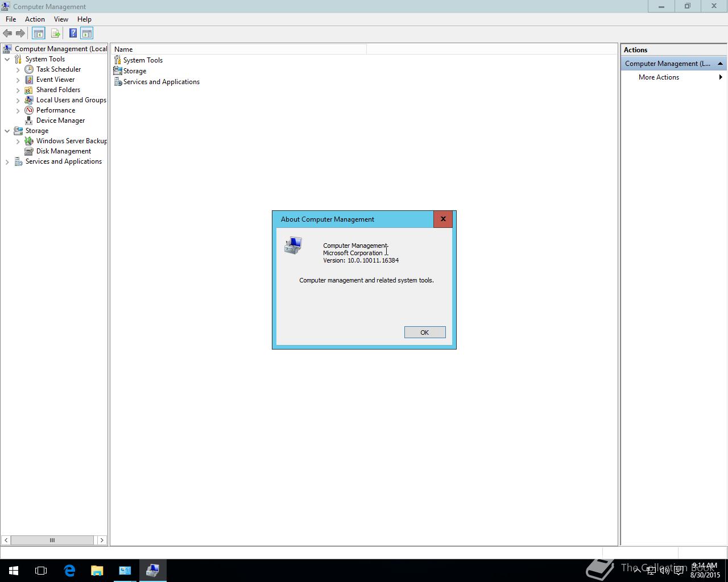Launch Microsoft Edge from the taskbar
Screen dimensions: 728x582
pos(69,571)
